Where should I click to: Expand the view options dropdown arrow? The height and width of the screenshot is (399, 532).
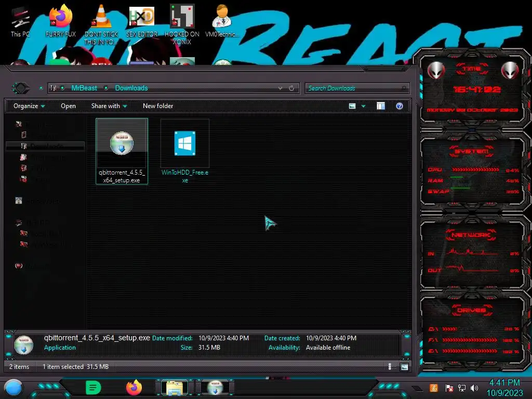pos(363,106)
